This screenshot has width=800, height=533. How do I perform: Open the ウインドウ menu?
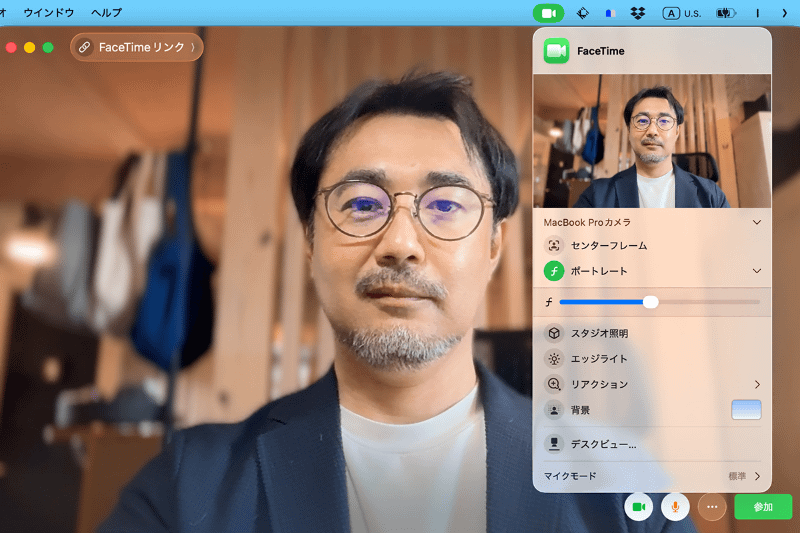click(49, 13)
